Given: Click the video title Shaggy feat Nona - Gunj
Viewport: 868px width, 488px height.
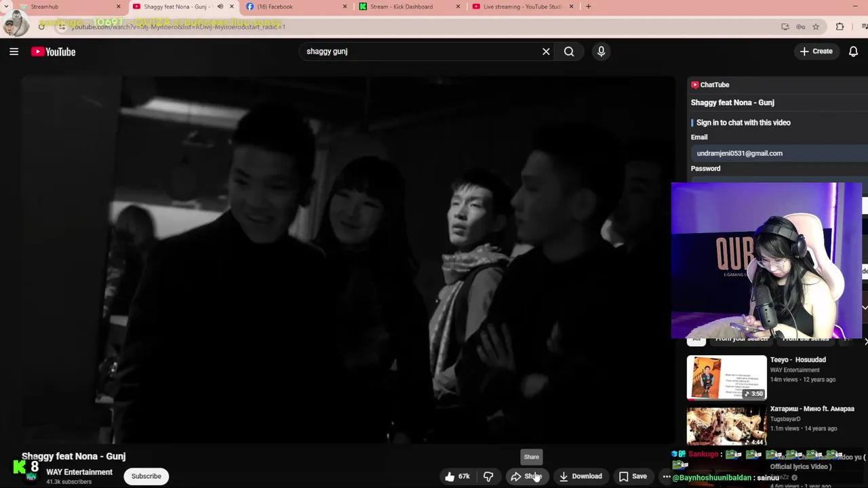Looking at the screenshot, I should pos(73,456).
